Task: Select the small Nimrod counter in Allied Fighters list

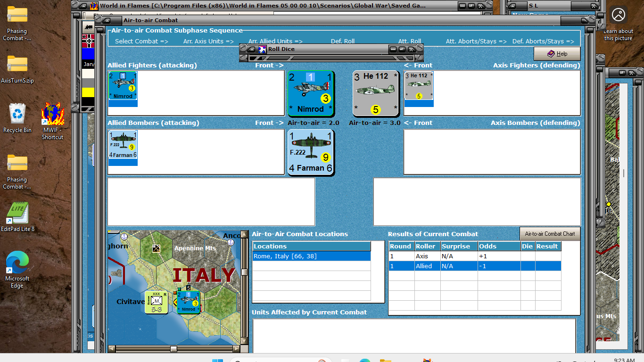Action: point(123,86)
